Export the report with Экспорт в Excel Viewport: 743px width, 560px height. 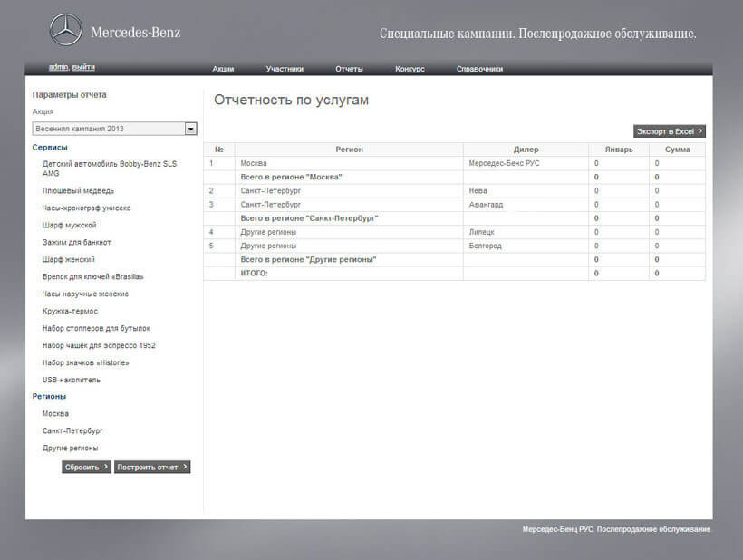pyautogui.click(x=669, y=131)
